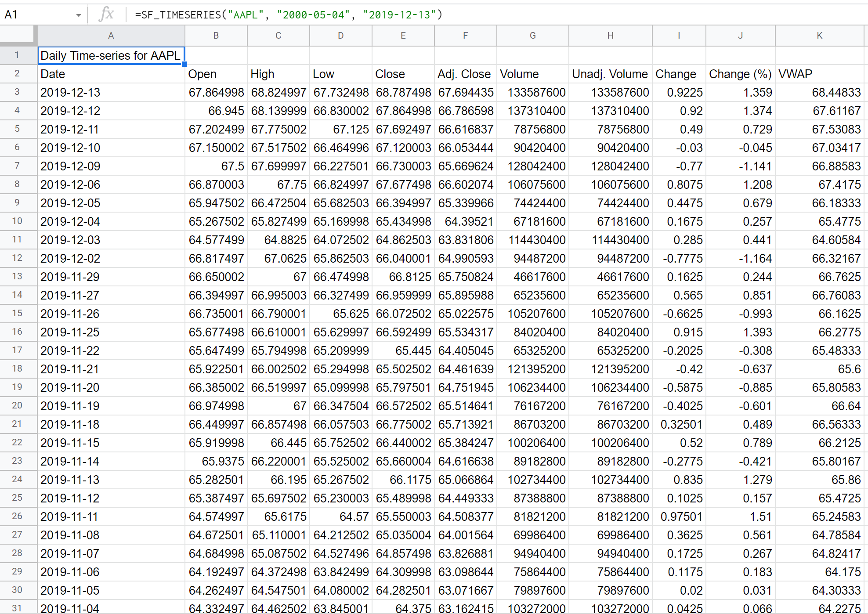Click the 'Change' header cell
Screen dimensions: 868x614
(679, 74)
